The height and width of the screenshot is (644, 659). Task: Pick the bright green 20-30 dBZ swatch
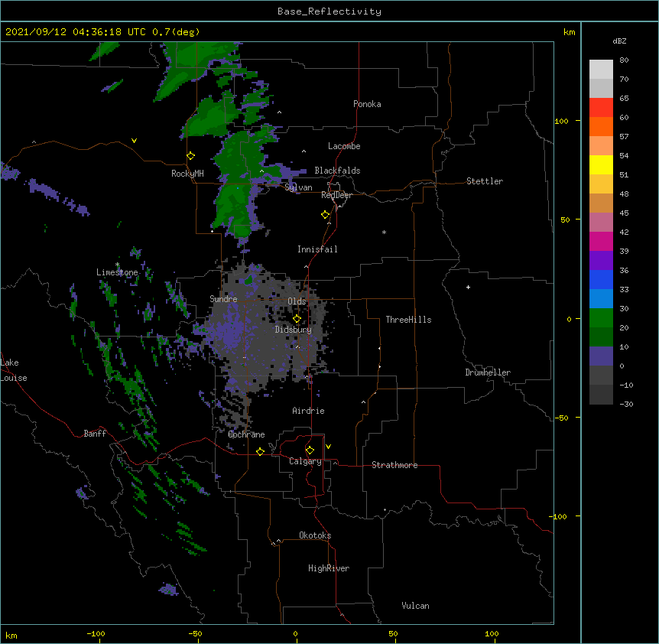601,318
